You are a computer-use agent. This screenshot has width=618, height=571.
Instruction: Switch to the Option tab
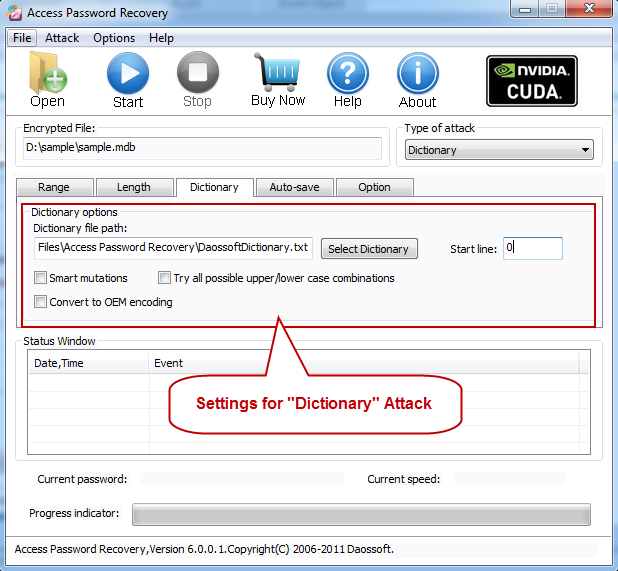click(374, 187)
